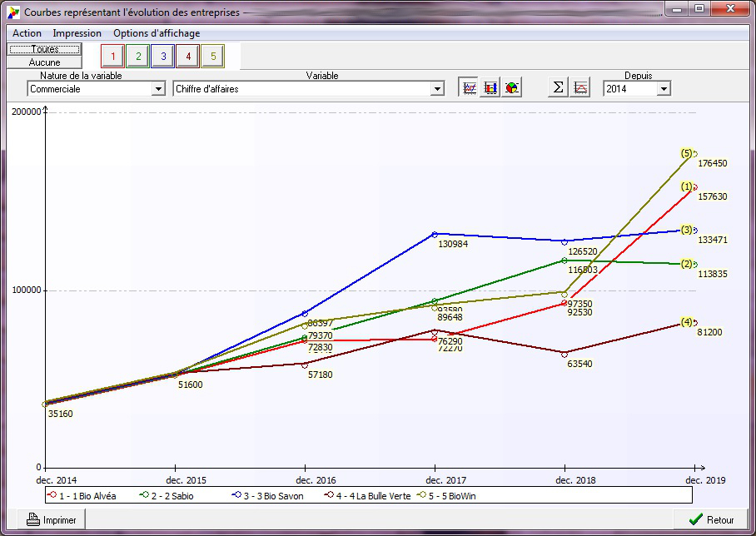756x536 pixels.
Task: Select the line chart view icon
Action: (x=469, y=88)
